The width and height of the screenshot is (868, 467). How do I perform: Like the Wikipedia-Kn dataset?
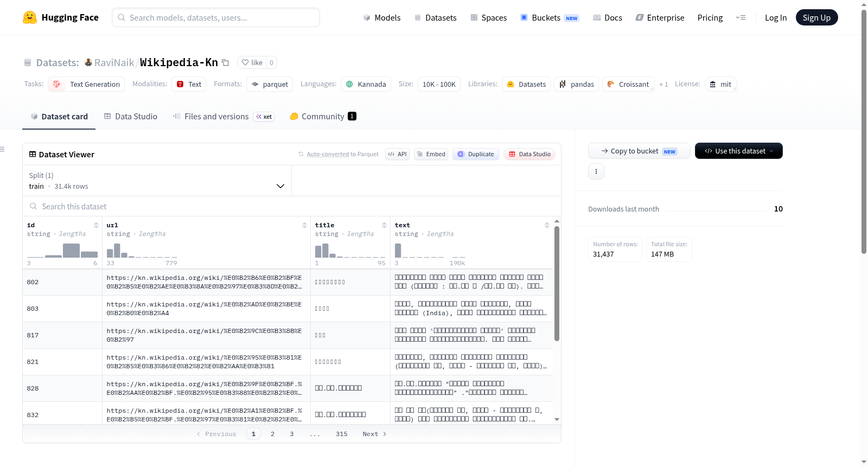(x=252, y=62)
